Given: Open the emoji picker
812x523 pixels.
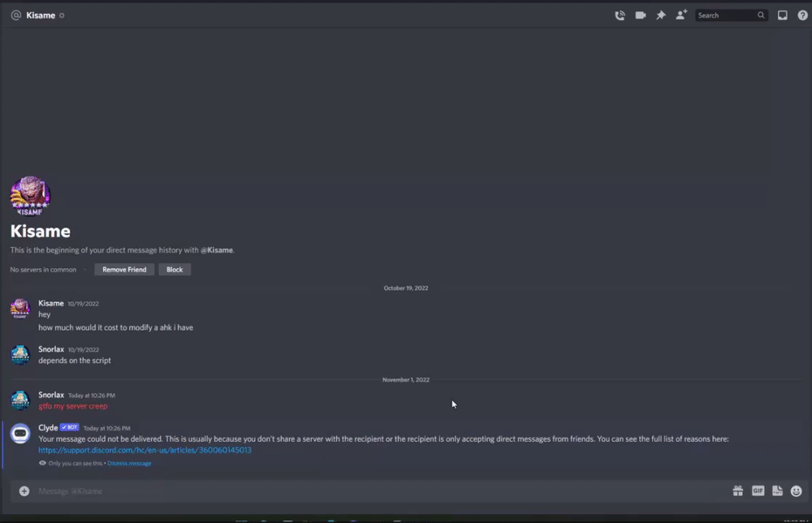Looking at the screenshot, I should [797, 491].
